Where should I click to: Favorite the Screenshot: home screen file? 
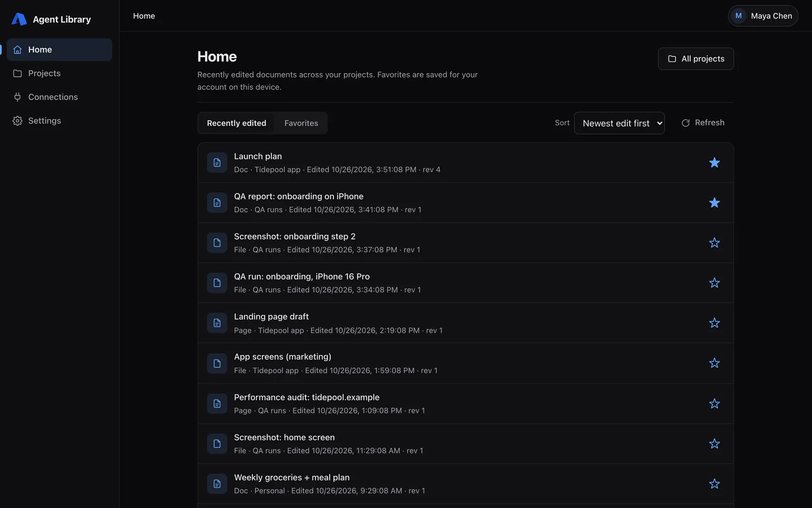click(715, 443)
